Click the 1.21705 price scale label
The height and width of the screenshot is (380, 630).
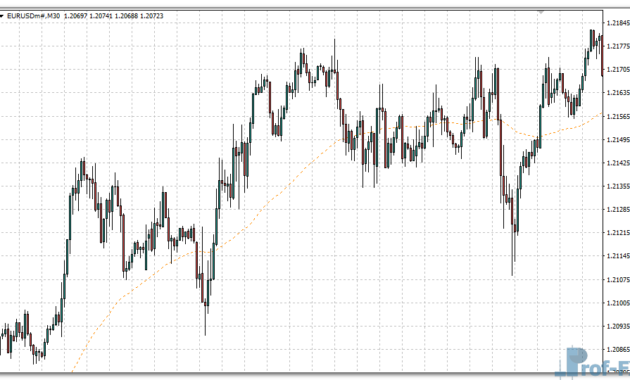(x=618, y=69)
